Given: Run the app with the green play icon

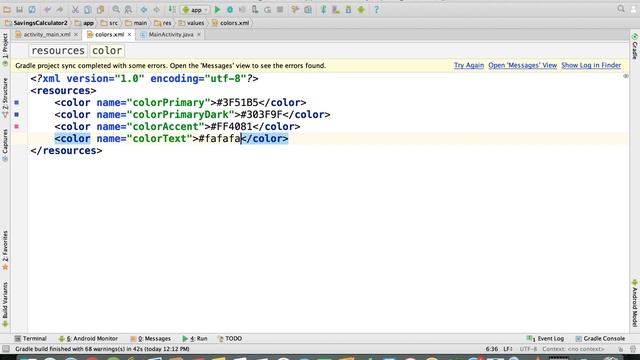Looking at the screenshot, I should point(217,9).
